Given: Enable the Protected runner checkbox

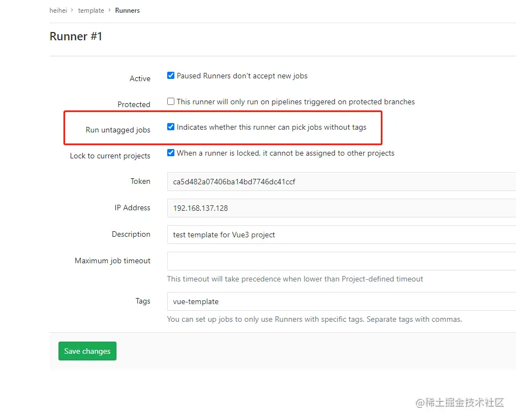Looking at the screenshot, I should coord(171,101).
